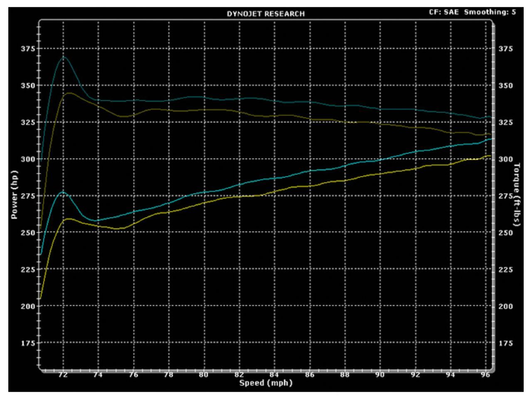This screenshot has height=399, width=532.
Task: Click the 92 mph speed tick label
Action: [414, 374]
